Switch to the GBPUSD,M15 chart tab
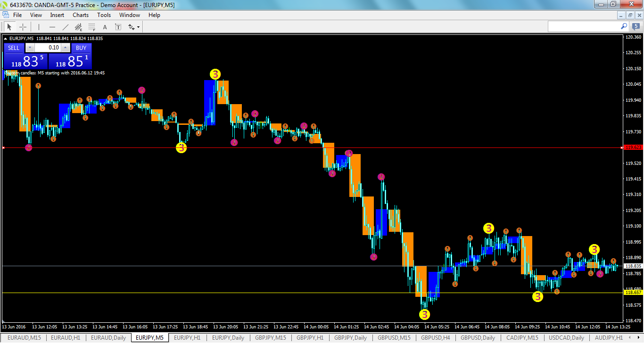644x343 pixels. click(x=394, y=338)
